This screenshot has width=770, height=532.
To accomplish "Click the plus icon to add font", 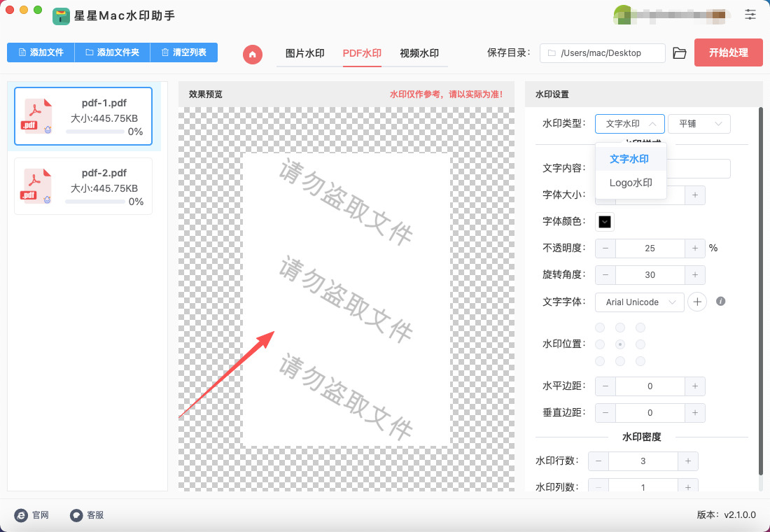I will click(x=696, y=302).
